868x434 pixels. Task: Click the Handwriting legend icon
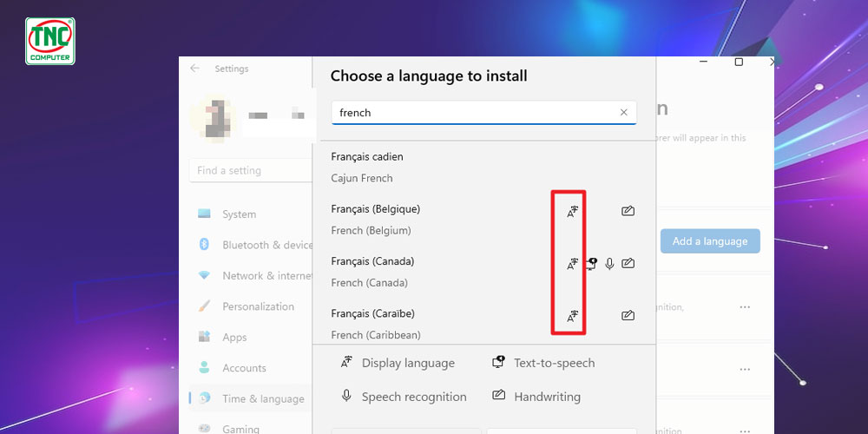[x=499, y=395]
